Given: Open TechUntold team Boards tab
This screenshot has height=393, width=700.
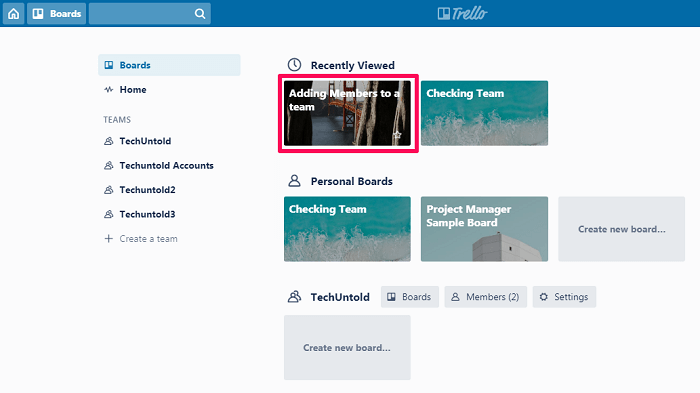Looking at the screenshot, I should (410, 297).
